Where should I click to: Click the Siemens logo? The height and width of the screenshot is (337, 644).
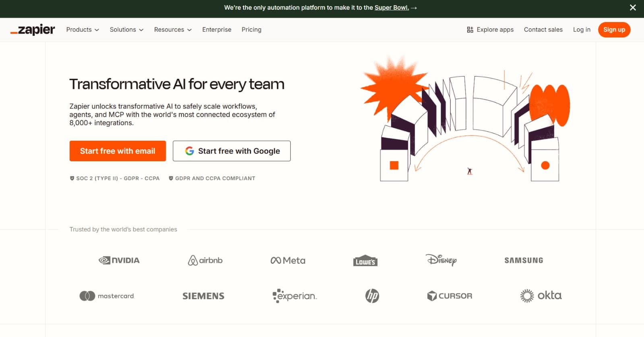point(203,296)
